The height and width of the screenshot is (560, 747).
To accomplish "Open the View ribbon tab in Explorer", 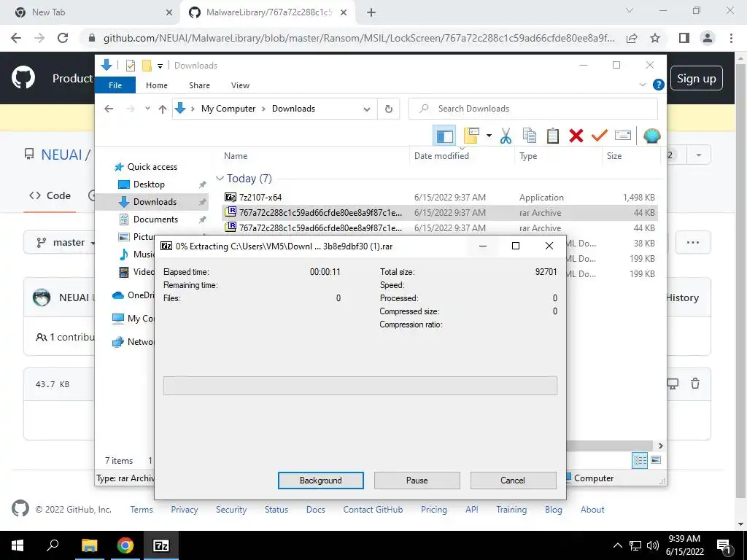I will (240, 85).
